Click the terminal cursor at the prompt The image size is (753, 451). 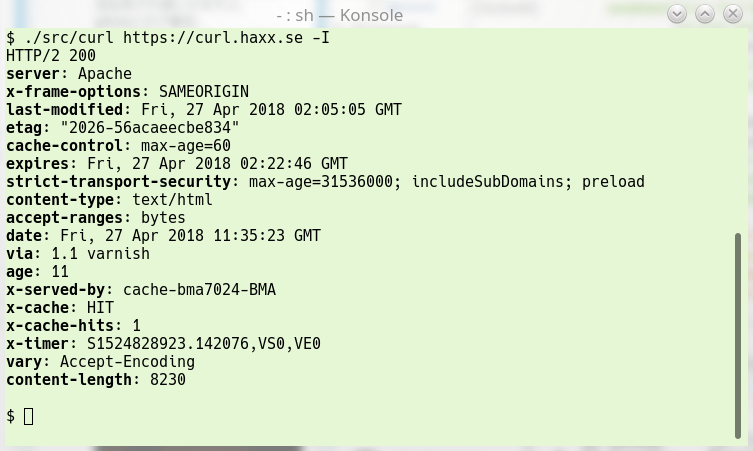pyautogui.click(x=28, y=416)
